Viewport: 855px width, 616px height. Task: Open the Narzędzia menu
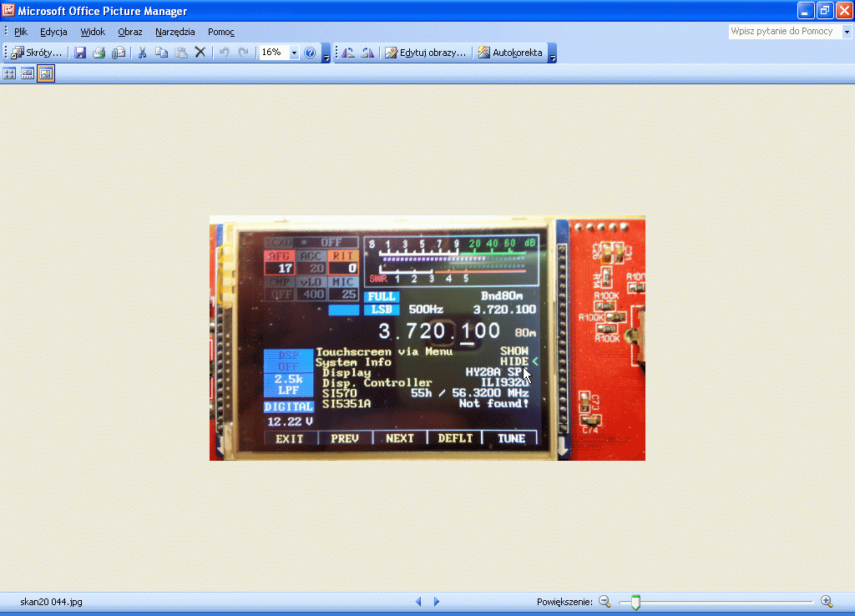(x=175, y=32)
